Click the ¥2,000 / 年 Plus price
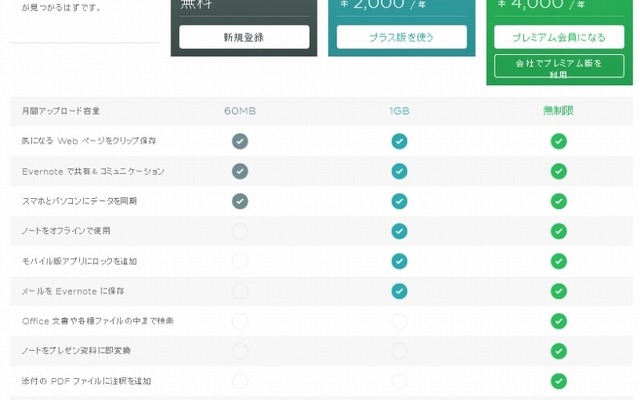The height and width of the screenshot is (400, 640). (383, 4)
